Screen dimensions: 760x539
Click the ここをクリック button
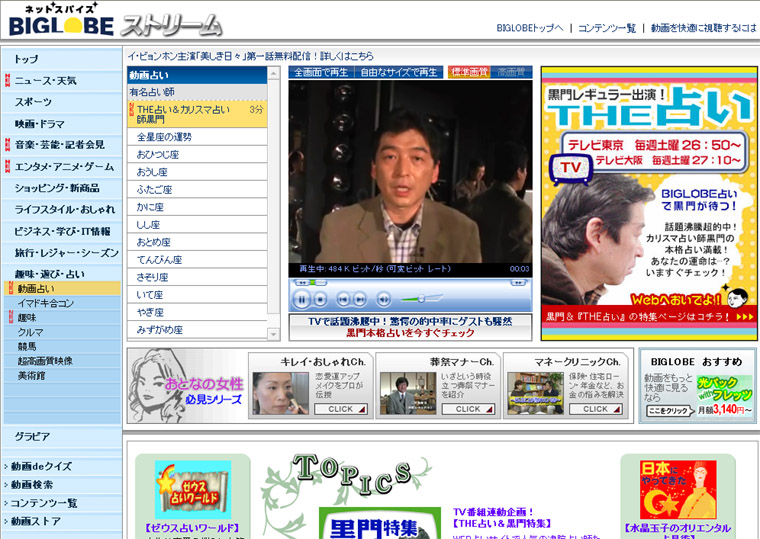[671, 411]
